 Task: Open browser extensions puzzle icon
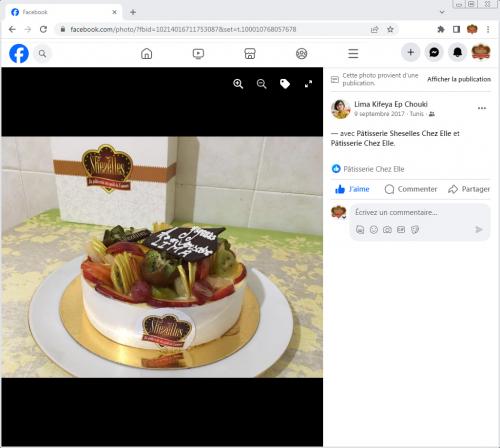[x=441, y=29]
